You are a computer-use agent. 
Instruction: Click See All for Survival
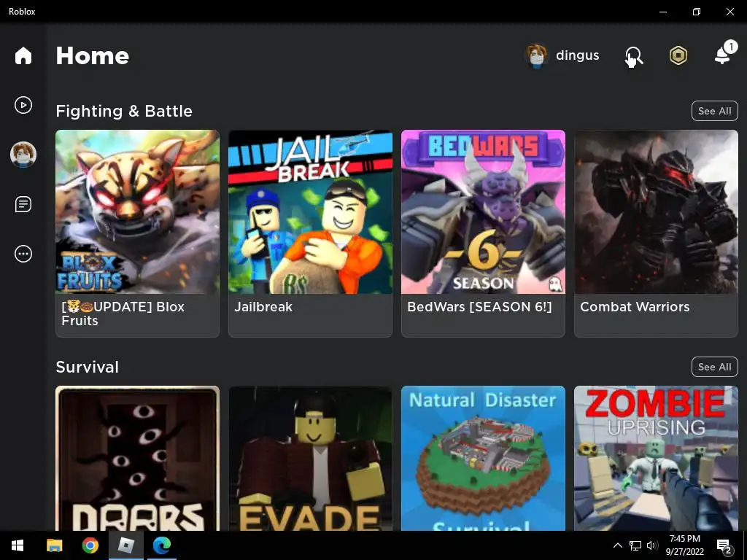[714, 367]
